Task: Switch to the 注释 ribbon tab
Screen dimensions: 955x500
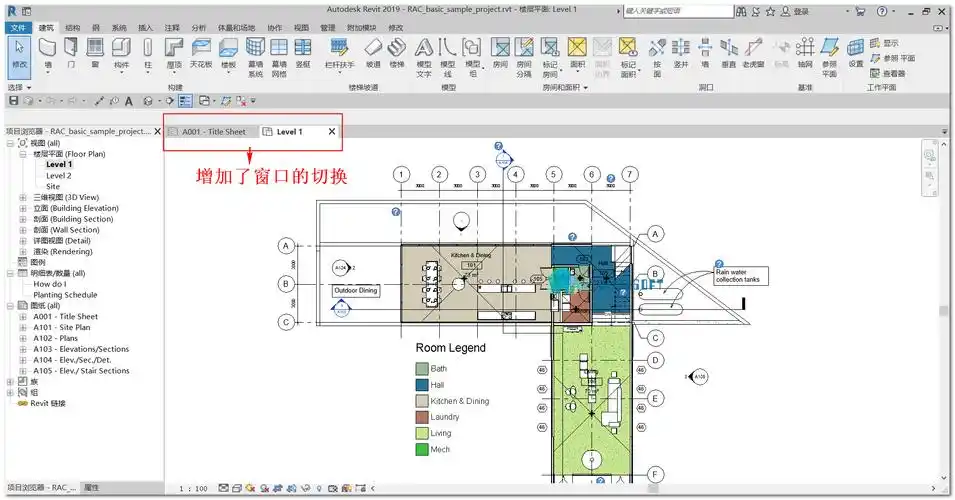Action: tap(172, 28)
